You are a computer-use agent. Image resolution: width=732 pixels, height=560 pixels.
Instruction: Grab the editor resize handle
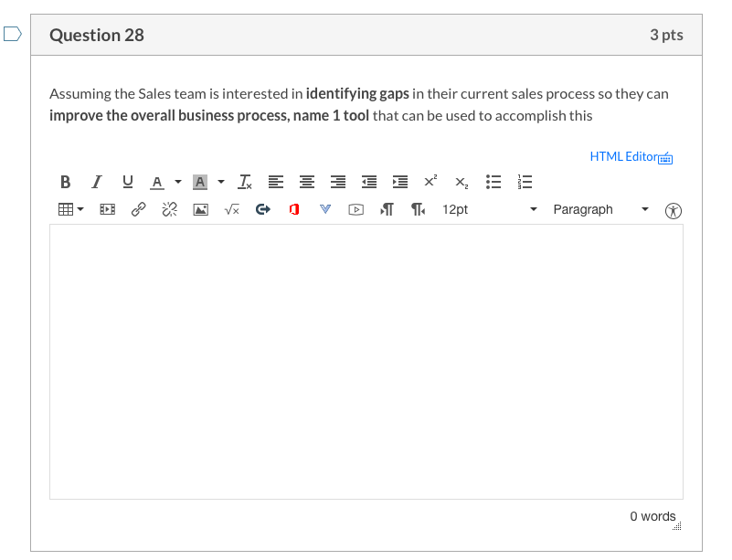click(x=677, y=526)
